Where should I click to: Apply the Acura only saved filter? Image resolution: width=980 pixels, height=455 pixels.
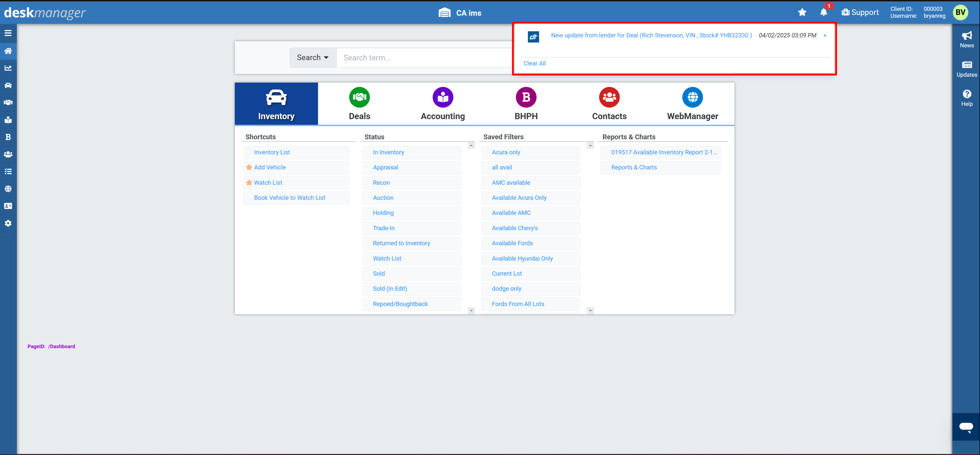click(531, 152)
